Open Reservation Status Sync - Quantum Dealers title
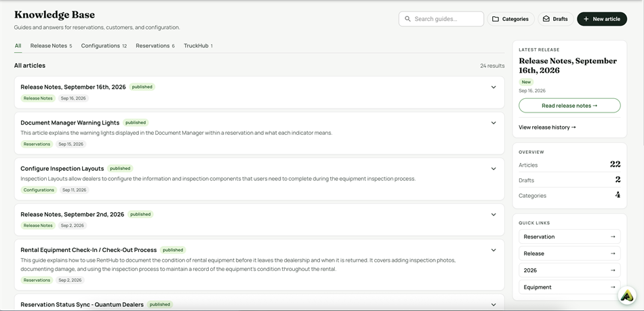The width and height of the screenshot is (644, 311). 82,304
